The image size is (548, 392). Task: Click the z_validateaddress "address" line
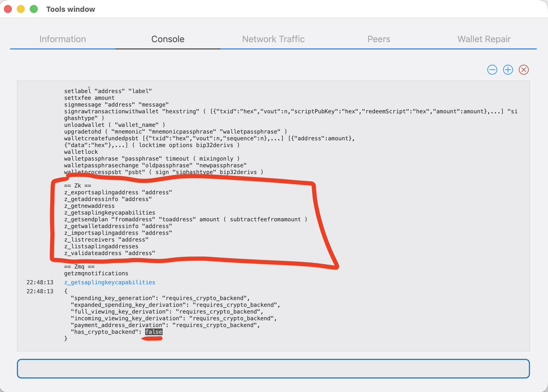click(x=110, y=253)
